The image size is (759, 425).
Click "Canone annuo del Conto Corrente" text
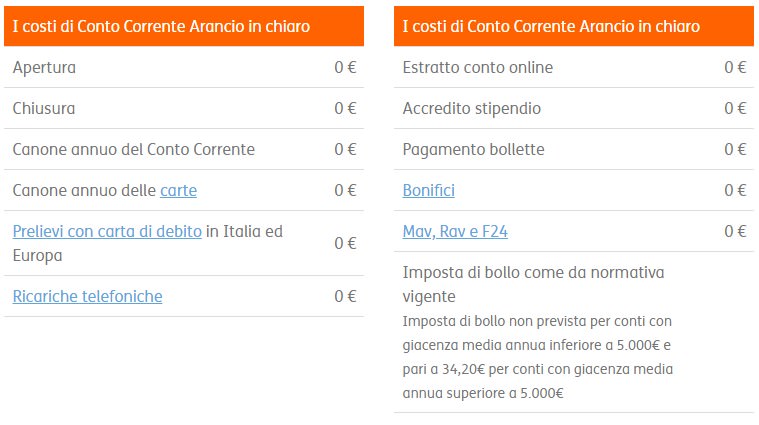click(134, 150)
